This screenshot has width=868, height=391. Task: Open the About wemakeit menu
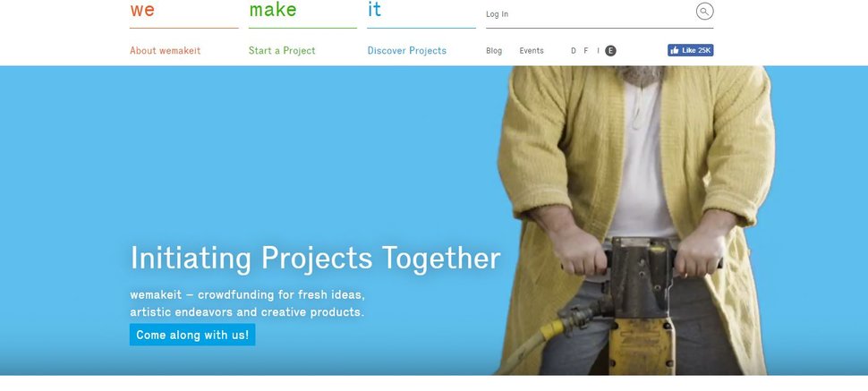tap(165, 50)
